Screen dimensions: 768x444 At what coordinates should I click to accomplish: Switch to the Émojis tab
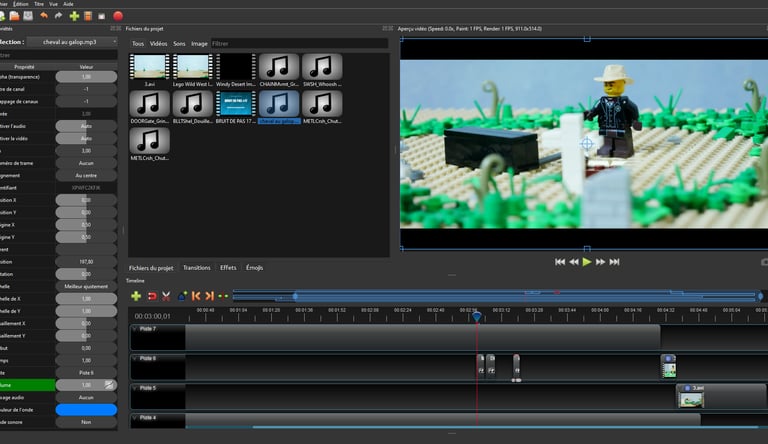(255, 268)
